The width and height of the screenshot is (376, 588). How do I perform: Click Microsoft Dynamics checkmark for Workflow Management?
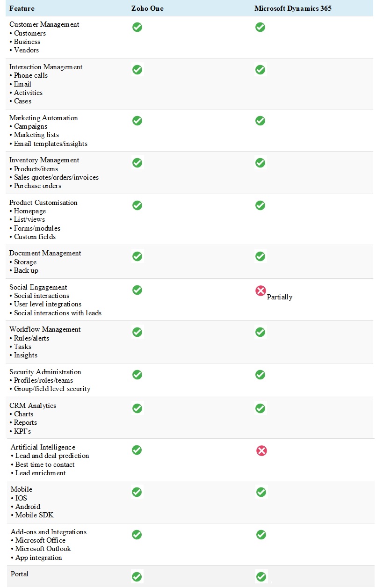260,332
